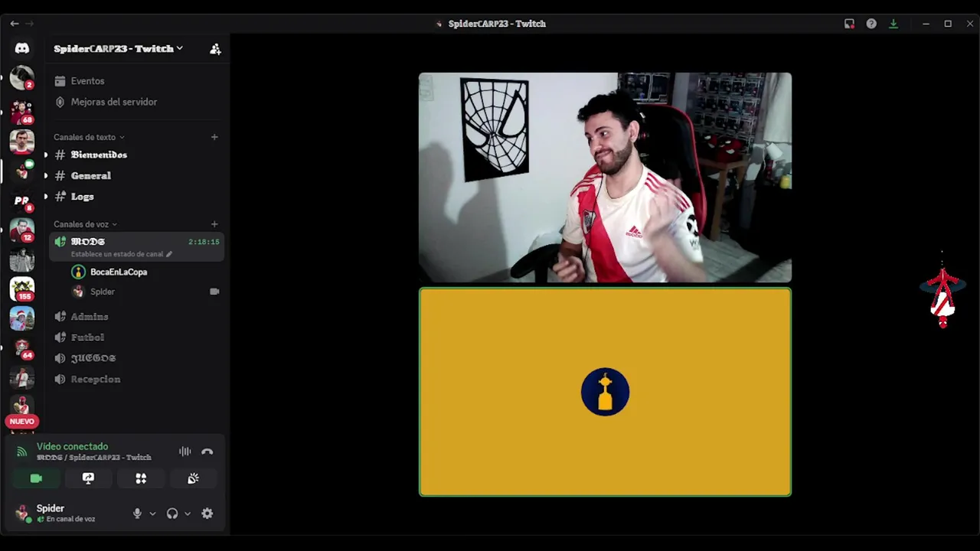Open help question mark icon
The width and height of the screenshot is (980, 551).
[x=871, y=24]
